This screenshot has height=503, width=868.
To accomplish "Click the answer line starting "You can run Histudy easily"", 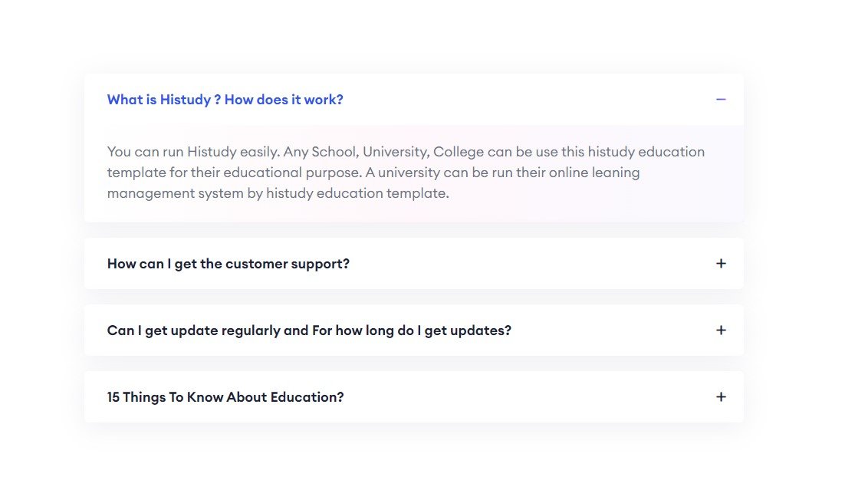I will click(x=405, y=152).
